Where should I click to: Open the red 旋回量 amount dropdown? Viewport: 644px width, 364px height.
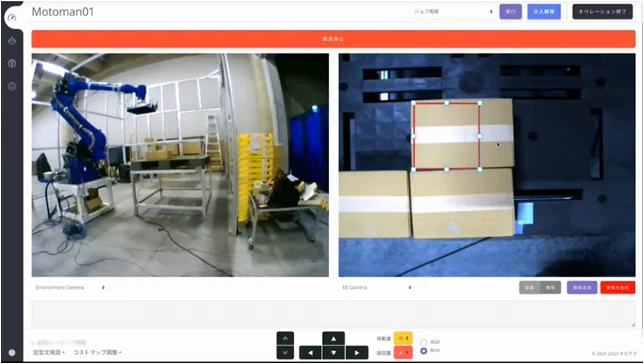[x=403, y=352]
